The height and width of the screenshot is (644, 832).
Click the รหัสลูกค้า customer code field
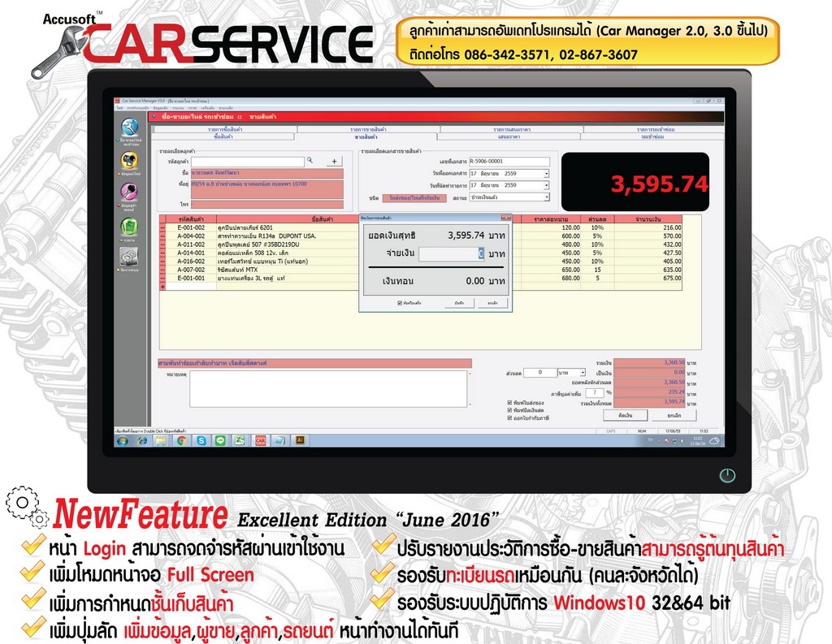coord(248,162)
